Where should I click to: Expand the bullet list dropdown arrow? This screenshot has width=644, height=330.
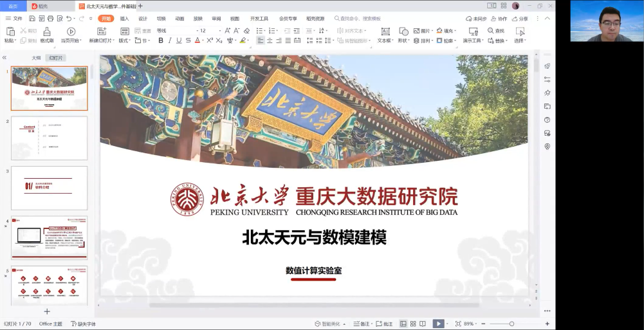264,31
